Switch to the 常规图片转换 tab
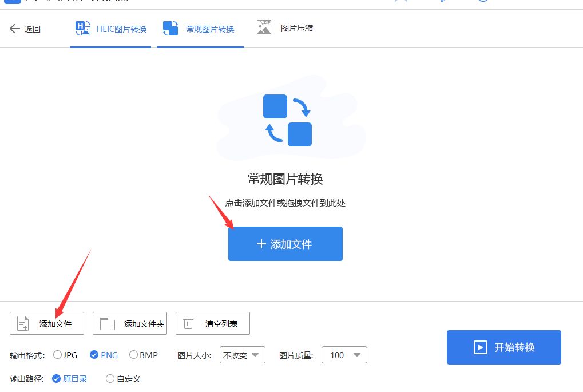 click(x=200, y=29)
